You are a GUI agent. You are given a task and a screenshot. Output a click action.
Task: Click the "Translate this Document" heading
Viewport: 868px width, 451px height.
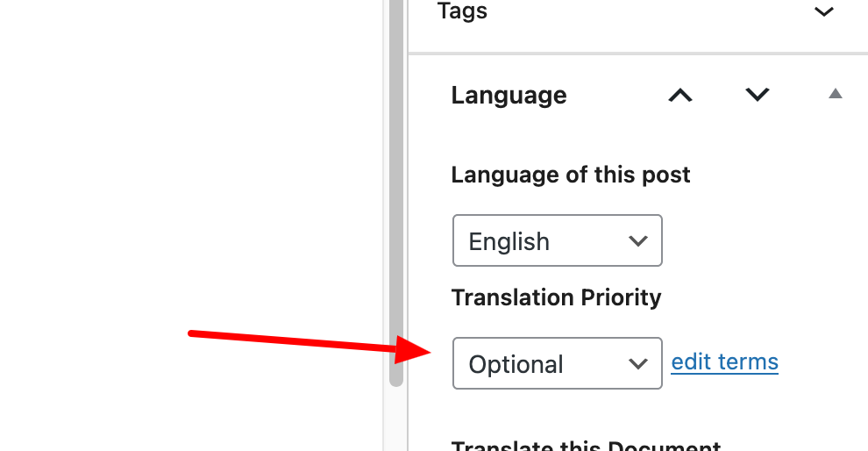click(x=586, y=446)
